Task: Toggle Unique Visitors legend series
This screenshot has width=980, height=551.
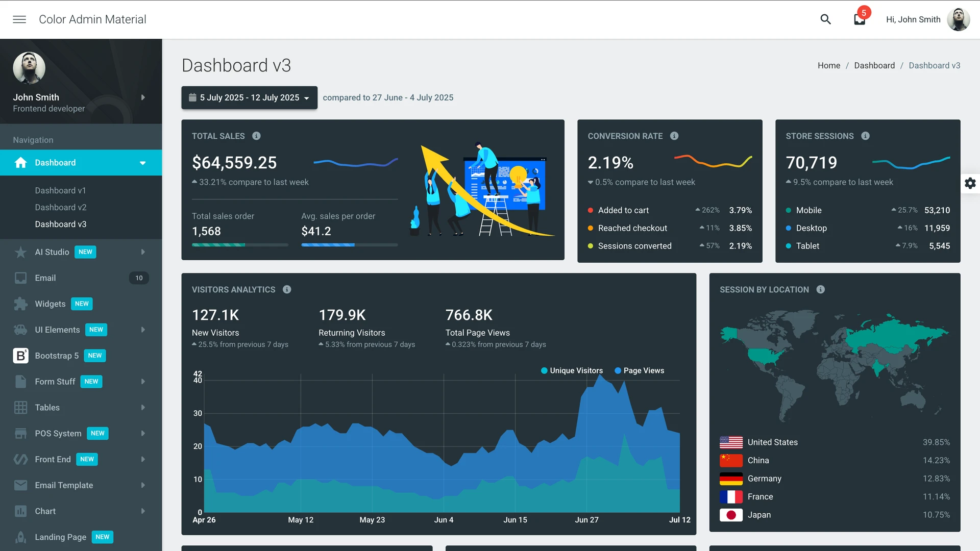Action: point(572,370)
